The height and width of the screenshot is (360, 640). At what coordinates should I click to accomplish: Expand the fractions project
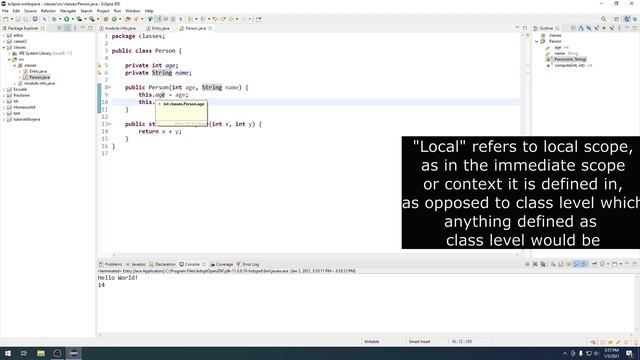click(x=4, y=95)
